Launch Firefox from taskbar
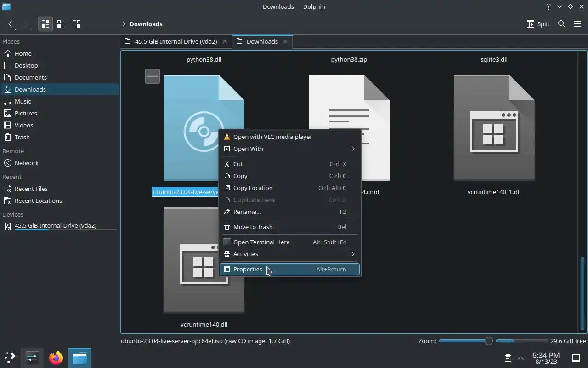This screenshot has width=588, height=368. [x=56, y=357]
